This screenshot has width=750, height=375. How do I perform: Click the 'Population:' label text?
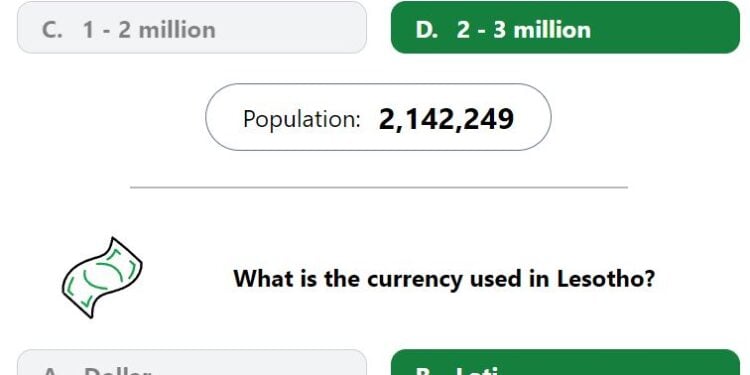[301, 119]
